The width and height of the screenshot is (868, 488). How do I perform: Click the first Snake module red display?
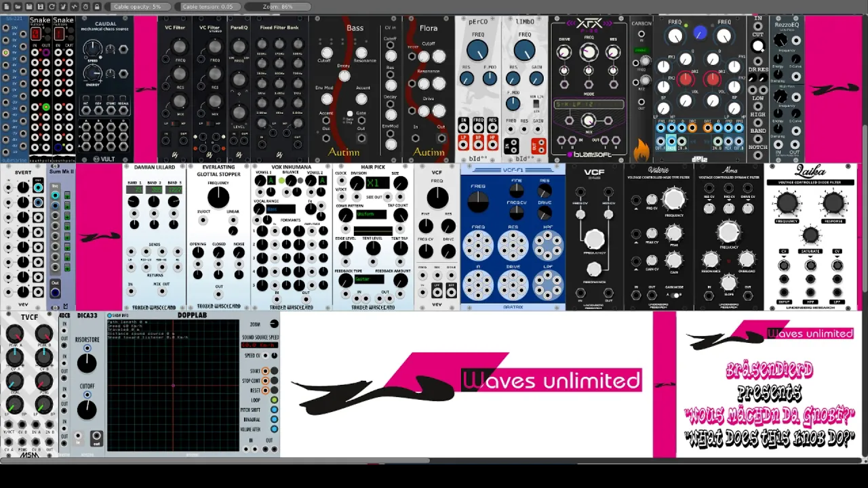point(35,33)
